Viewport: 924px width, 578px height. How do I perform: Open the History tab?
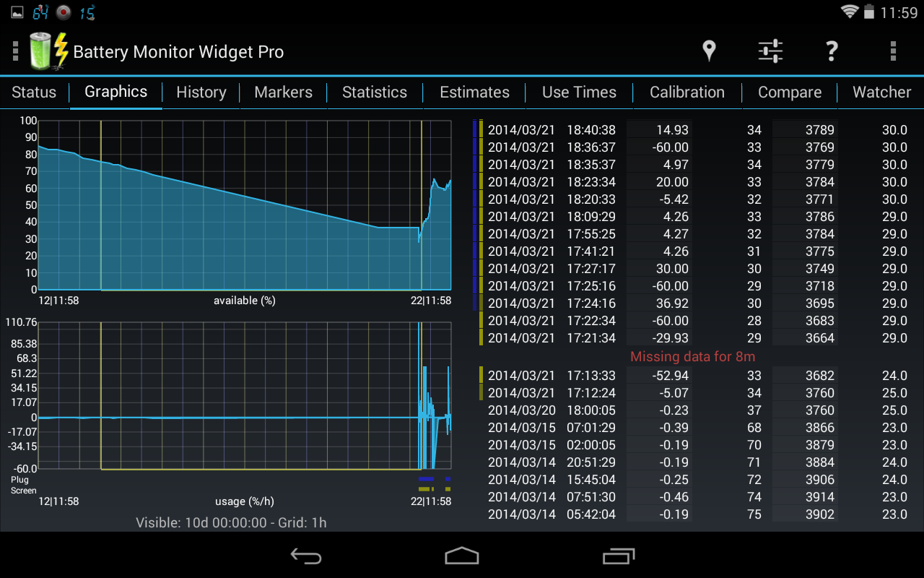tap(201, 92)
